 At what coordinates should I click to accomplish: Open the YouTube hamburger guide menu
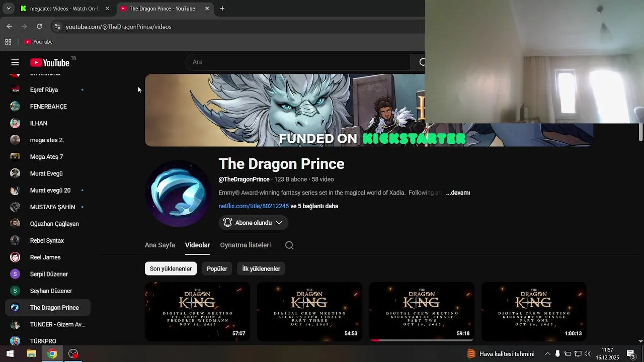tap(15, 62)
